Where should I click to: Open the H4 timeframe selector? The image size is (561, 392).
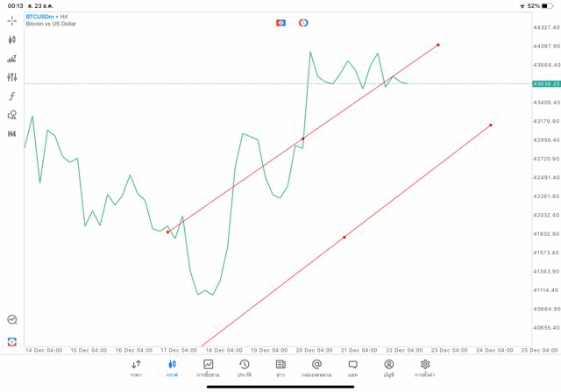(x=12, y=134)
